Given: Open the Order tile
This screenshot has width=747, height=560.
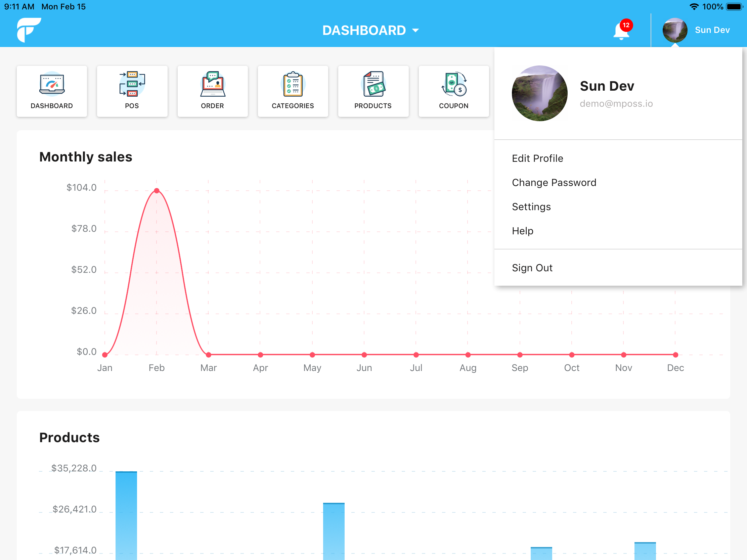Looking at the screenshot, I should (212, 91).
